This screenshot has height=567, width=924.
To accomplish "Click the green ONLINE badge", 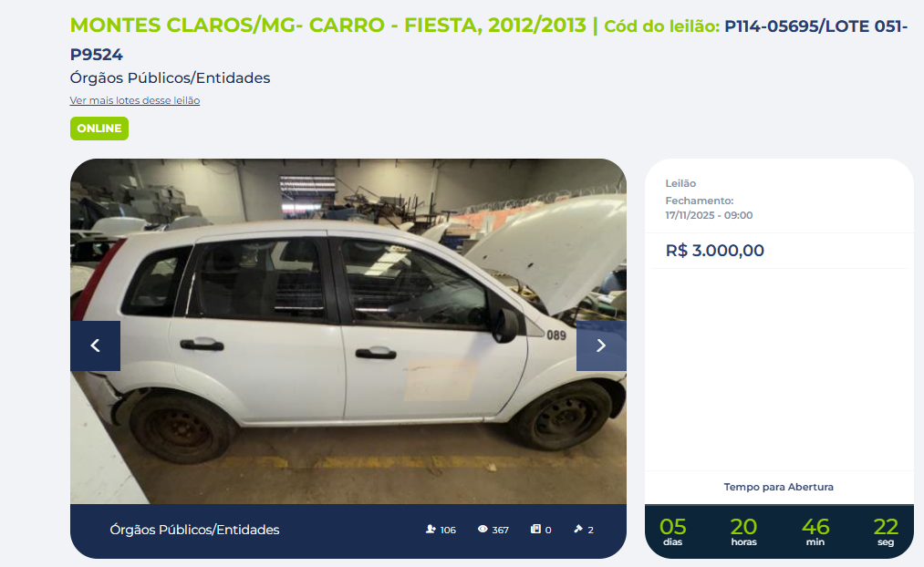I will [99, 129].
